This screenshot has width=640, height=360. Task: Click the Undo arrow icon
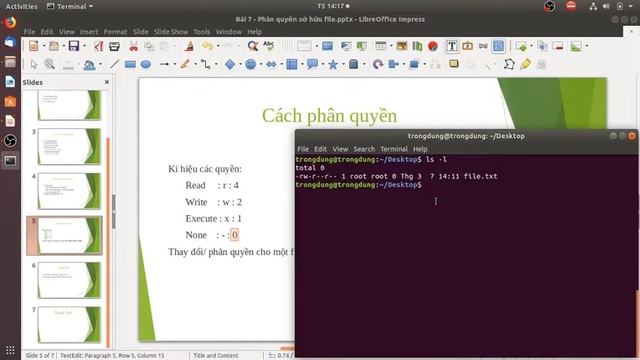point(208,46)
